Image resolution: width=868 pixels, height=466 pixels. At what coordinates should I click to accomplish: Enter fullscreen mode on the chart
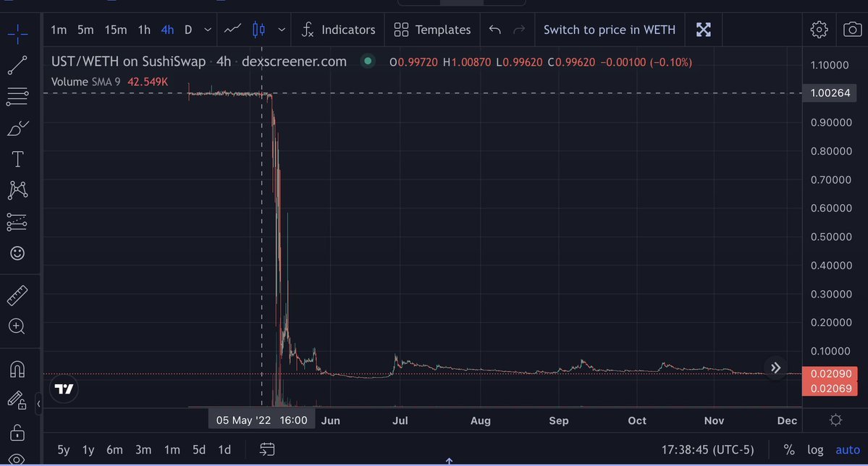[x=703, y=29]
